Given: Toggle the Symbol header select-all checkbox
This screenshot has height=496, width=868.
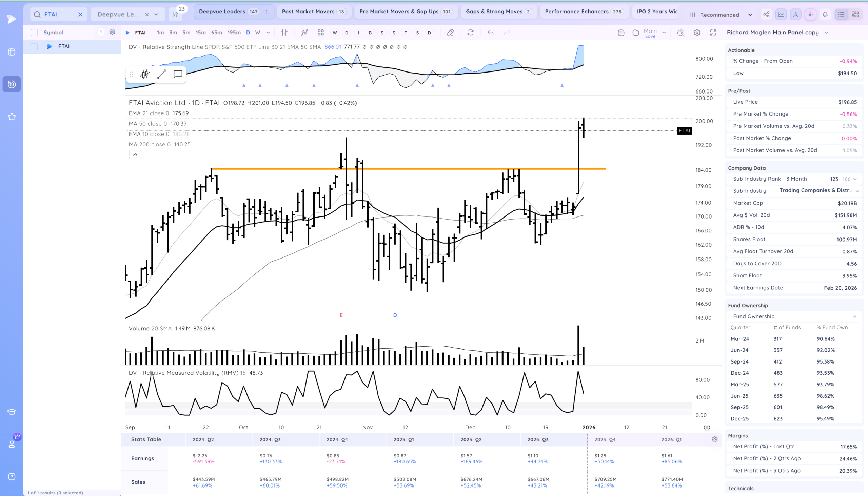Looking at the screenshot, I should pos(34,33).
